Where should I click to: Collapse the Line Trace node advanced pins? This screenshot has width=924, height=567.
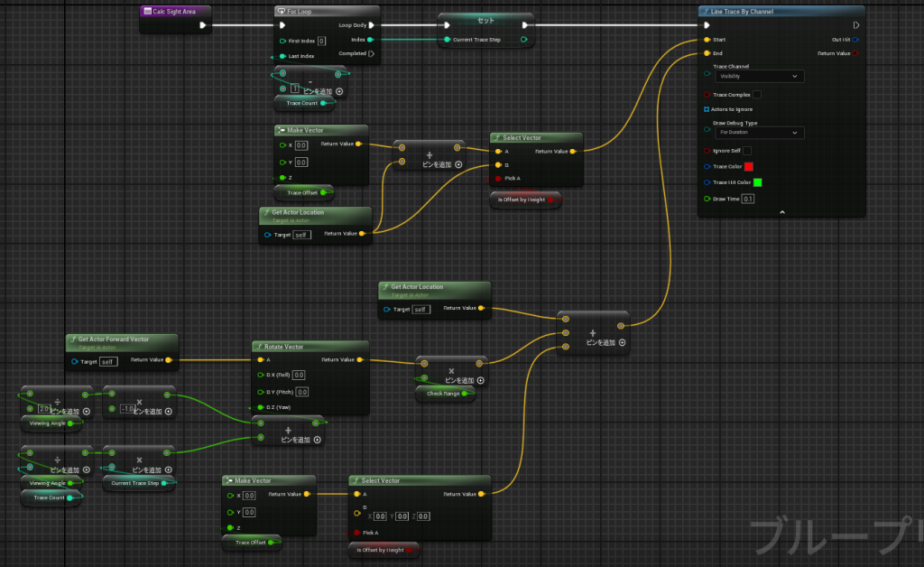click(781, 212)
